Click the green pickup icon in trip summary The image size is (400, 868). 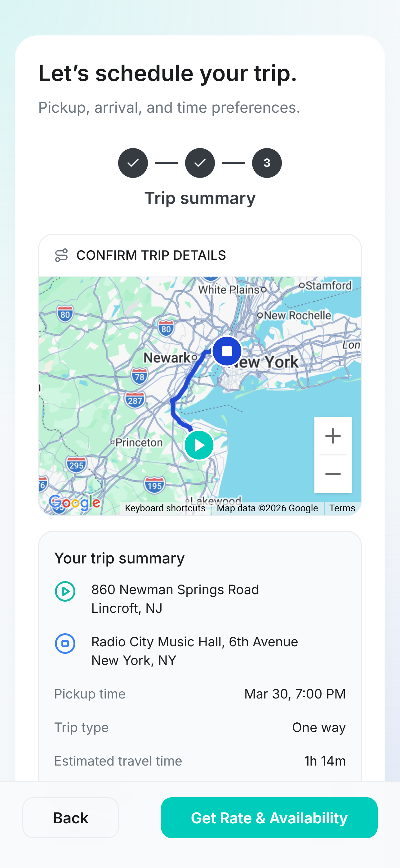coord(65,591)
